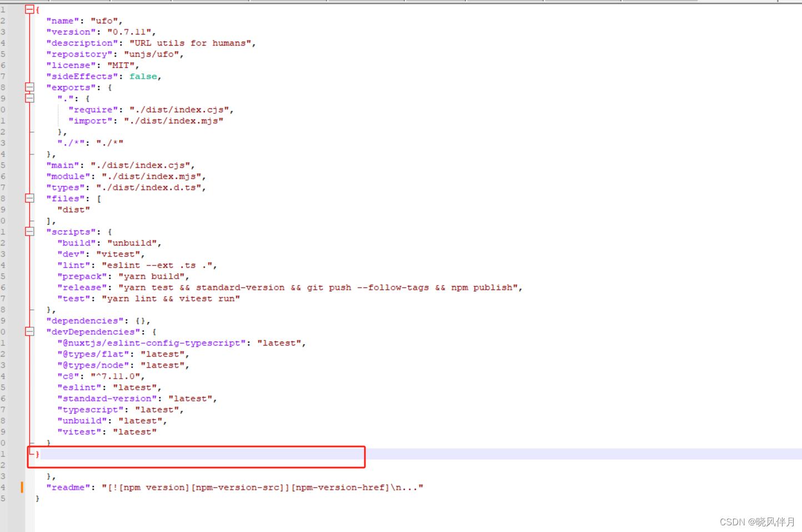The image size is (802, 532).
Task: Select the release script command with git push
Action: click(x=318, y=288)
